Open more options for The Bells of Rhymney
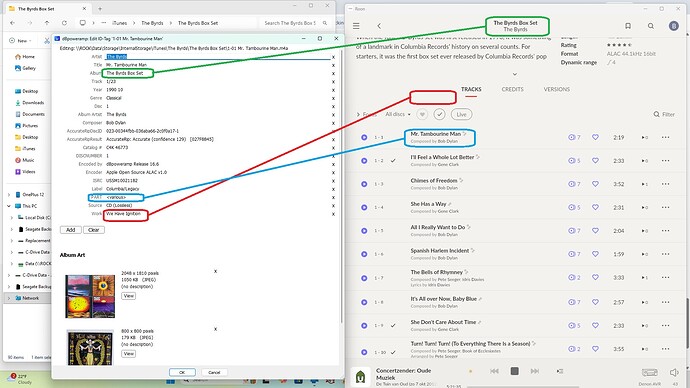690x388 pixels. click(665, 278)
